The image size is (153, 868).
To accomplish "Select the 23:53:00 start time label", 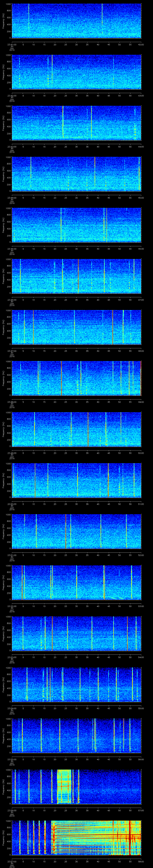I will [12, 657].
